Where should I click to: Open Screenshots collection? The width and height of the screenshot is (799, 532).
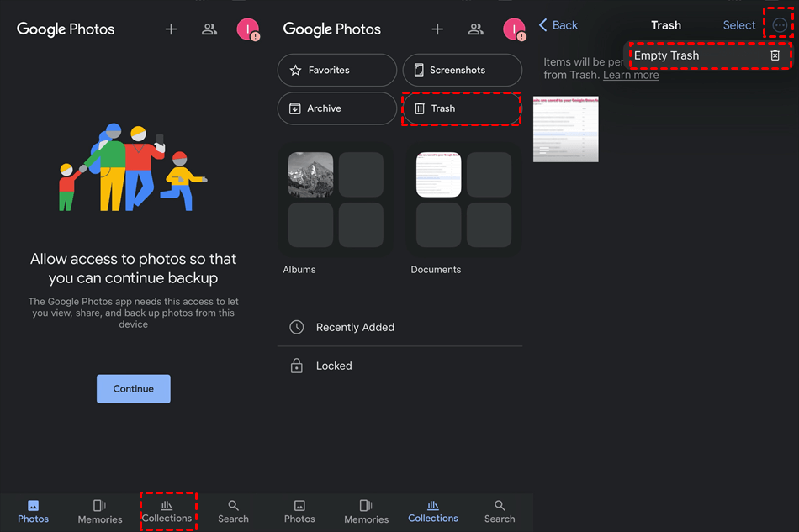pyautogui.click(x=463, y=71)
